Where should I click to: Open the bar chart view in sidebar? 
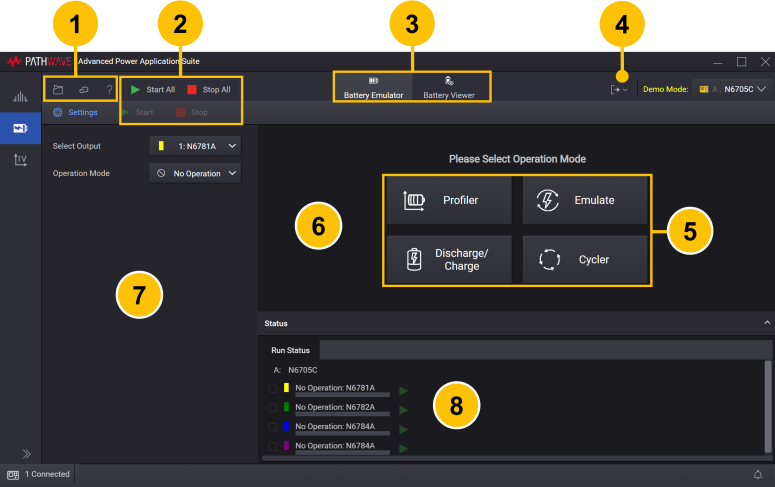(20, 96)
